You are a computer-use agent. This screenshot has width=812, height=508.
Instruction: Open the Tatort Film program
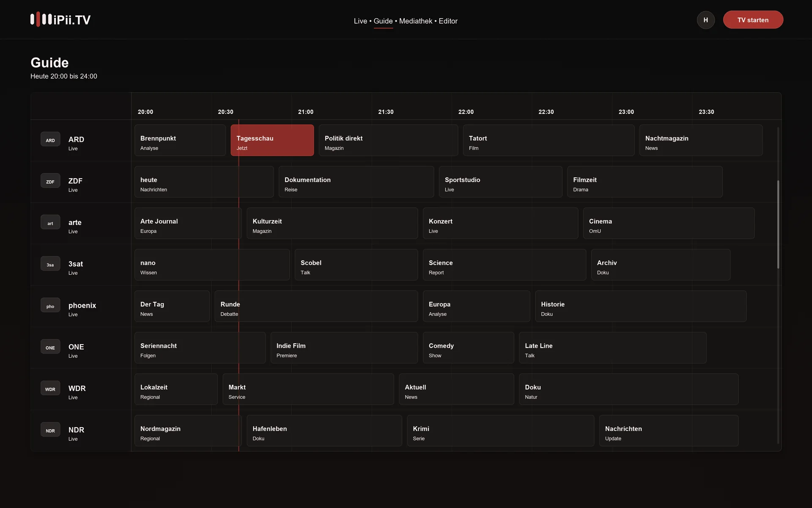(549, 140)
